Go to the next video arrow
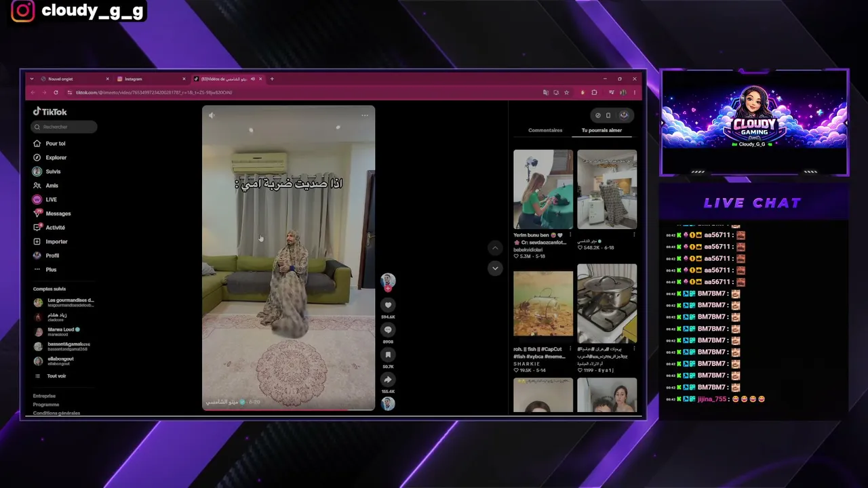The width and height of the screenshot is (868, 488). pyautogui.click(x=495, y=268)
